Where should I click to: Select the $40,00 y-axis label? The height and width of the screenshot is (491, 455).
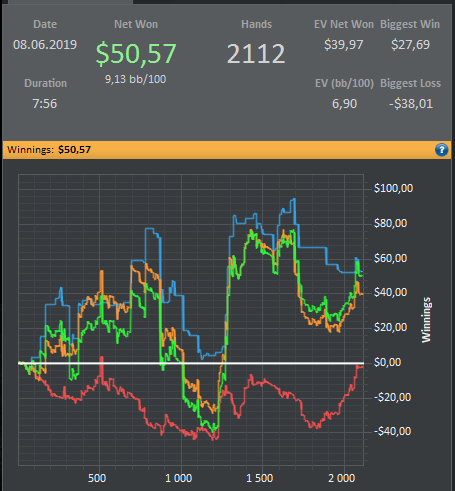pyautogui.click(x=390, y=293)
